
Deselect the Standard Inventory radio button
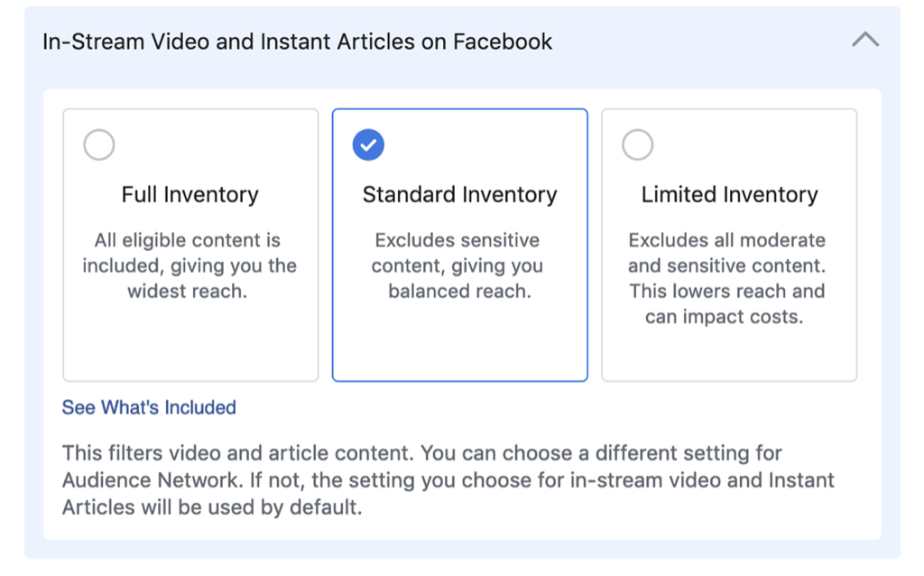[368, 144]
